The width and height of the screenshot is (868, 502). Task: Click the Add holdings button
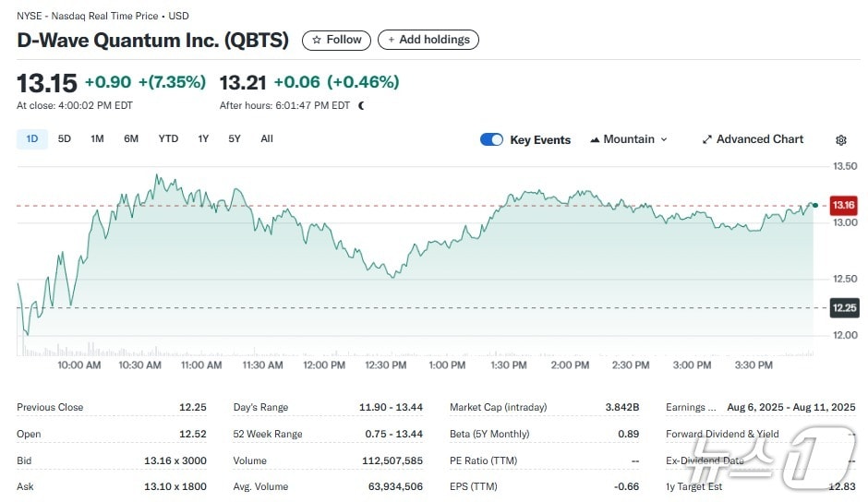pos(428,40)
